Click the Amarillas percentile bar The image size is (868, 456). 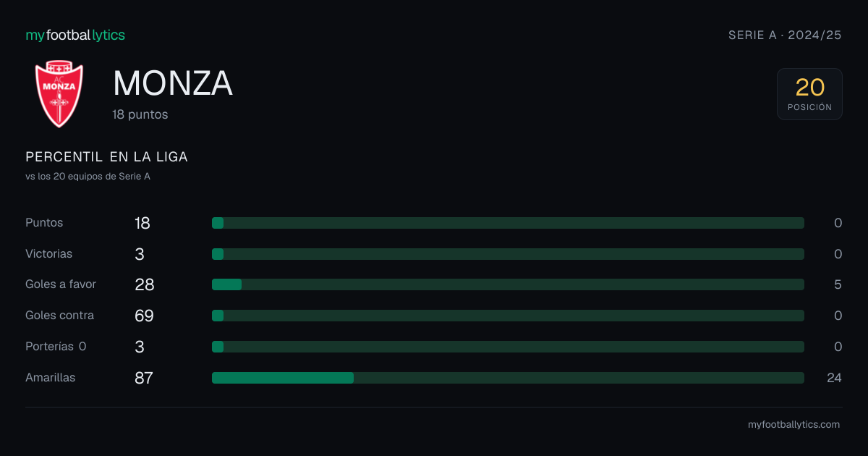(x=508, y=378)
